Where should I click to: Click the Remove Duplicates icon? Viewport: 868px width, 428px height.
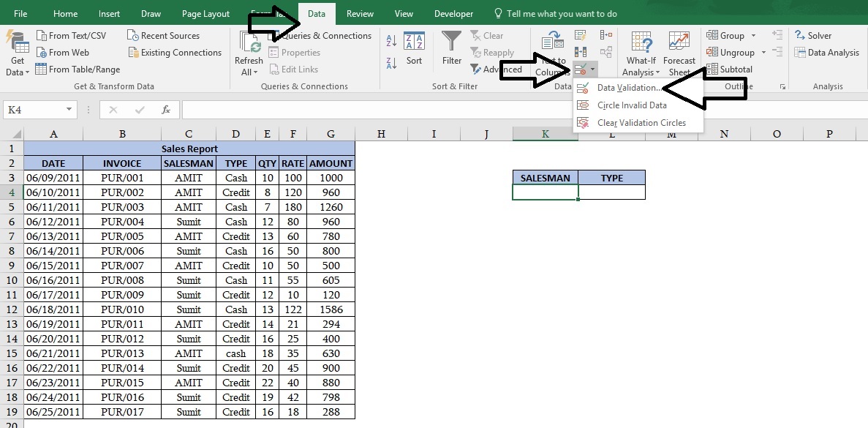pos(580,52)
